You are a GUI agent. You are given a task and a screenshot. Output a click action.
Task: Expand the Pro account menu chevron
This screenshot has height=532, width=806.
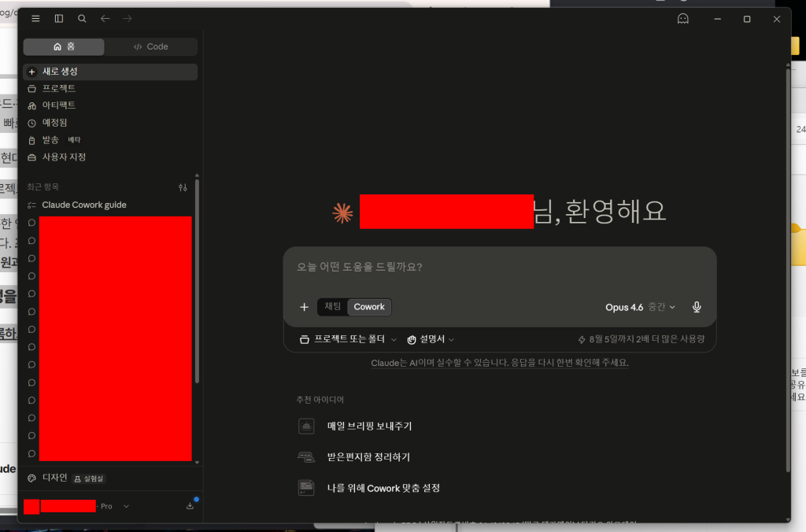pos(127,506)
